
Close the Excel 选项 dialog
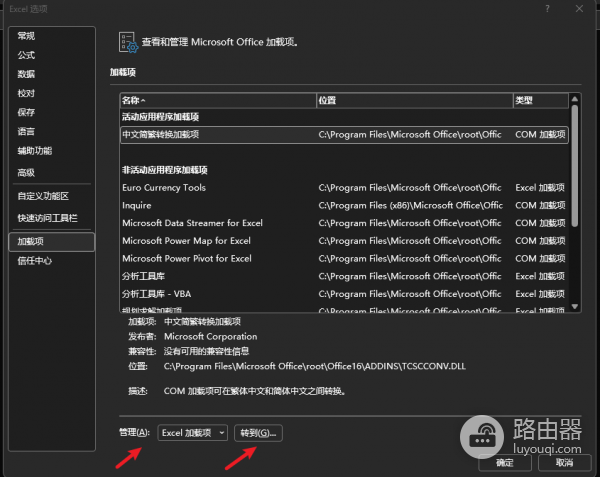pyautogui.click(x=579, y=8)
